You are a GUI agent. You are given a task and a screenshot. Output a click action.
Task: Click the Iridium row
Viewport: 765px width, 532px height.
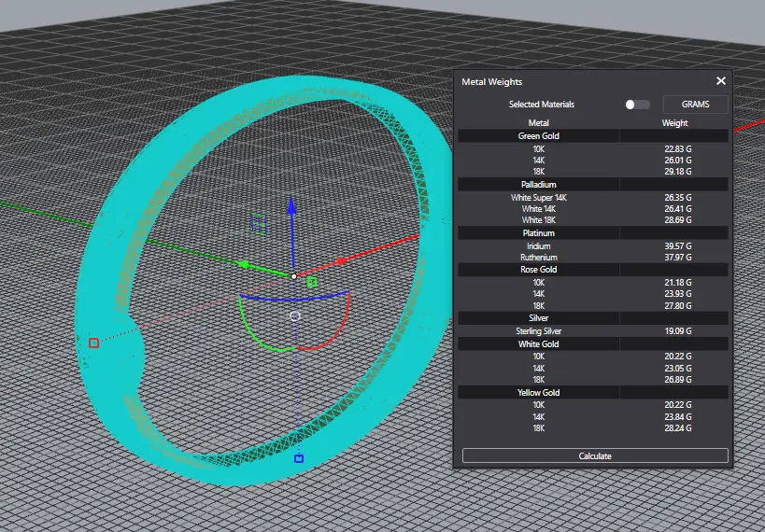click(593, 246)
